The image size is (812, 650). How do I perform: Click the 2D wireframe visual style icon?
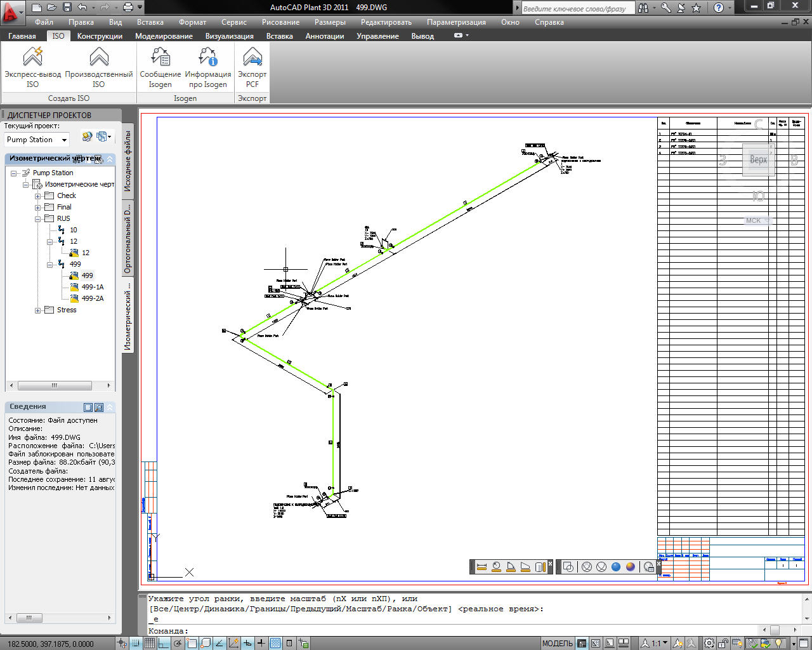568,567
